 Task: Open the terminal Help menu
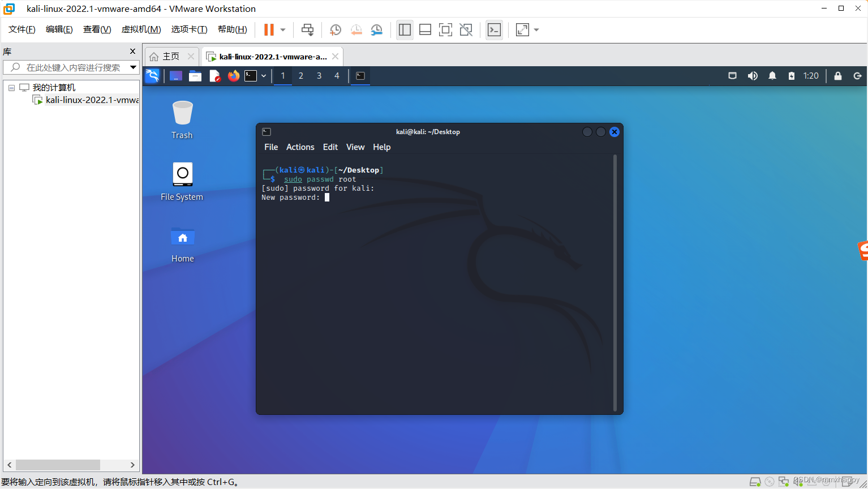(x=382, y=147)
